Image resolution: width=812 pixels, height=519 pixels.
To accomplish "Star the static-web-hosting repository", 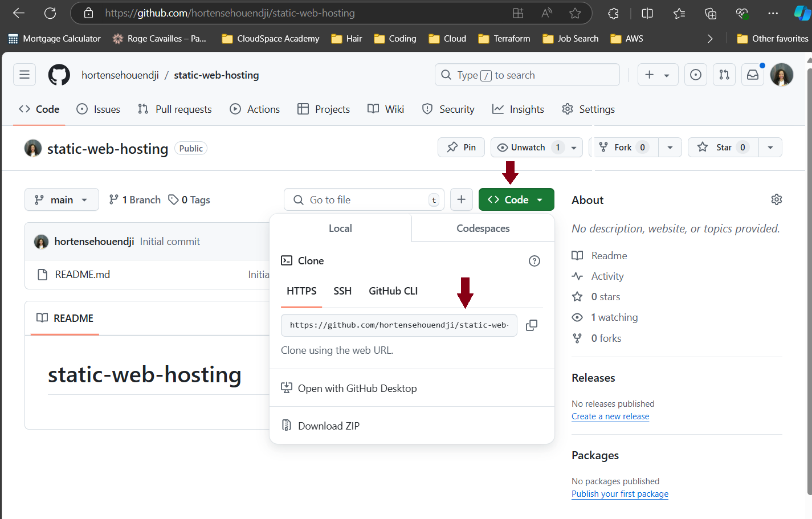I will [x=723, y=148].
